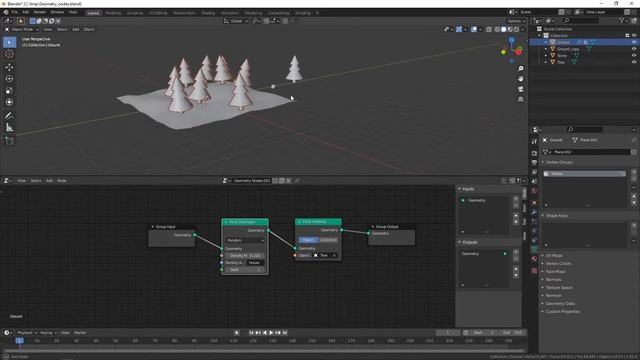
Task: Open the Scene properties tab
Action: 534,181
